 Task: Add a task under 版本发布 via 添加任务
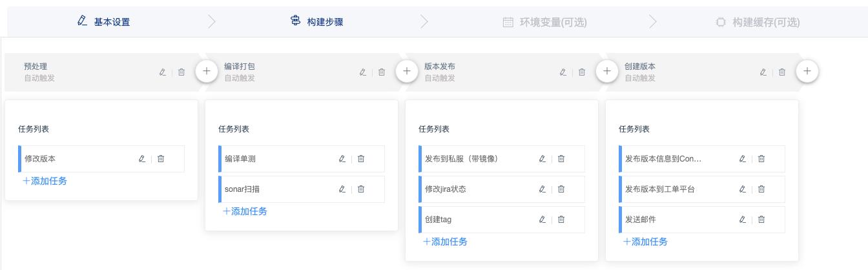445,242
